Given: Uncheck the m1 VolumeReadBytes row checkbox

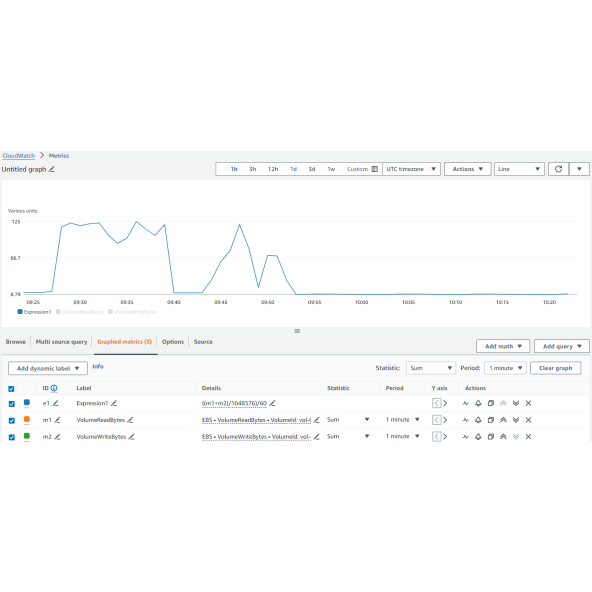Looking at the screenshot, I should pos(12,420).
